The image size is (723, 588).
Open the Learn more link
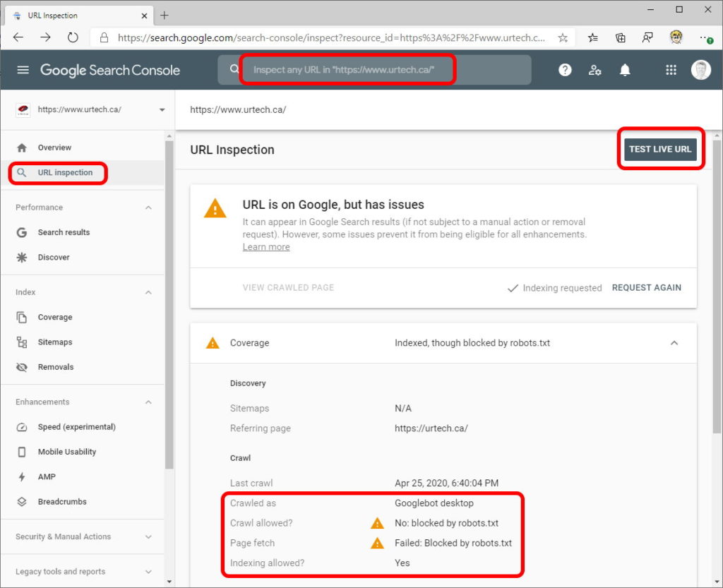265,246
